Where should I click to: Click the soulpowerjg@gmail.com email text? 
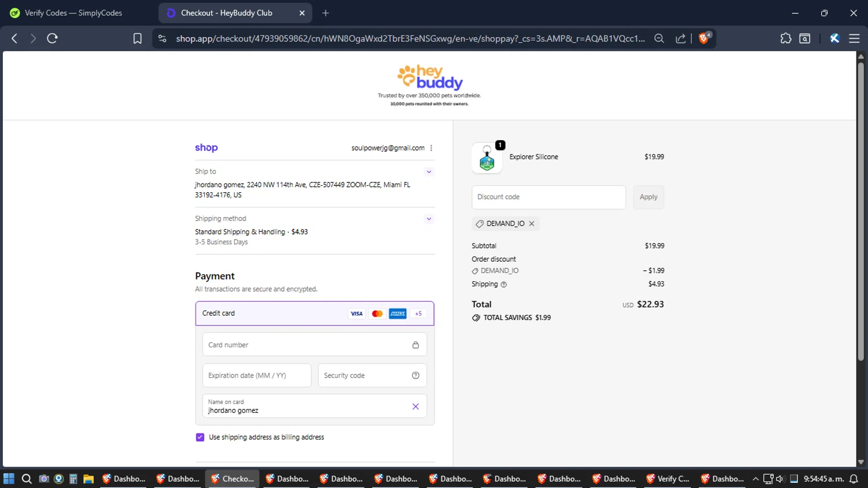pos(388,148)
